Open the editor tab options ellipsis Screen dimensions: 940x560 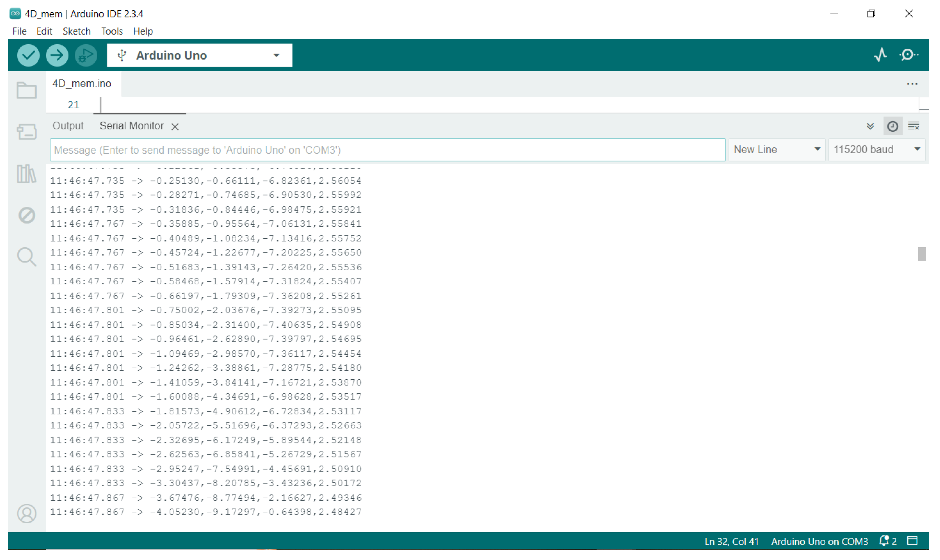[x=912, y=84]
